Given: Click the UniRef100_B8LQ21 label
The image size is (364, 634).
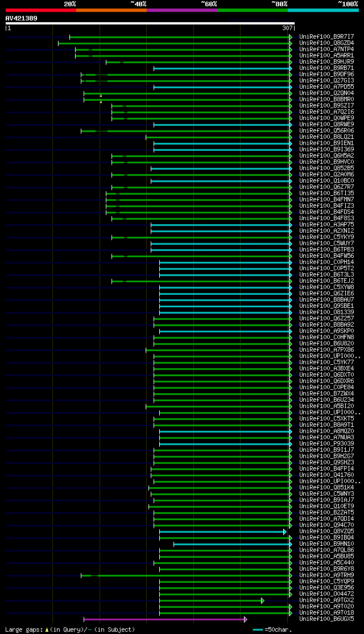Looking at the screenshot, I should pos(326,137).
